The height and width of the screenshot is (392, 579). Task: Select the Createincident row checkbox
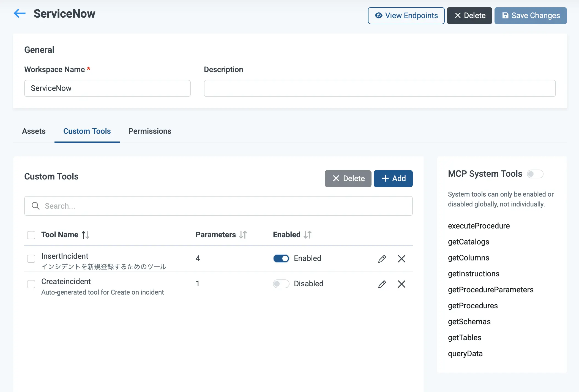tap(31, 284)
